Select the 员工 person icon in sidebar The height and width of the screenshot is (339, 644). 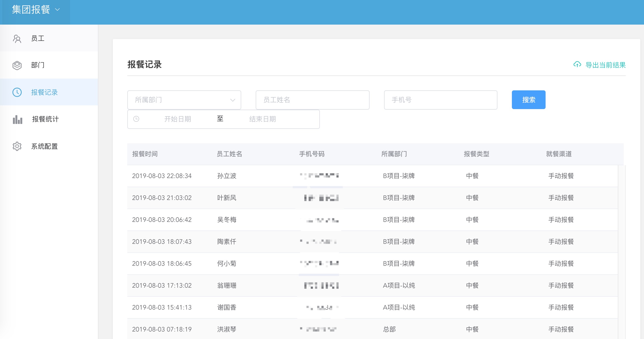click(x=17, y=38)
